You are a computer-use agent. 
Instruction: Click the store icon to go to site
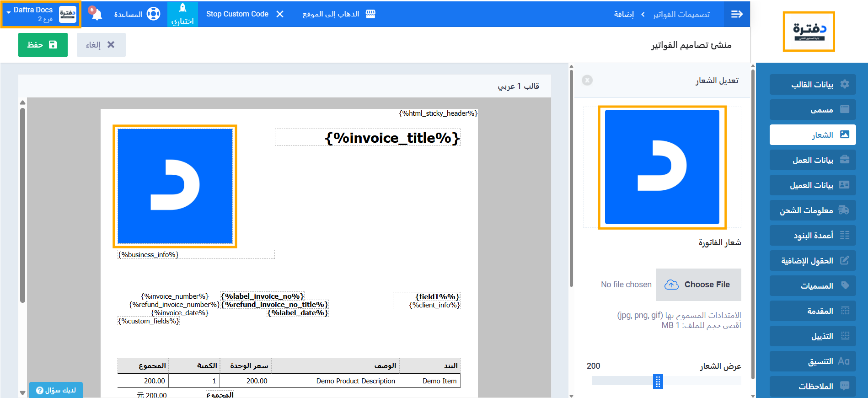click(370, 14)
